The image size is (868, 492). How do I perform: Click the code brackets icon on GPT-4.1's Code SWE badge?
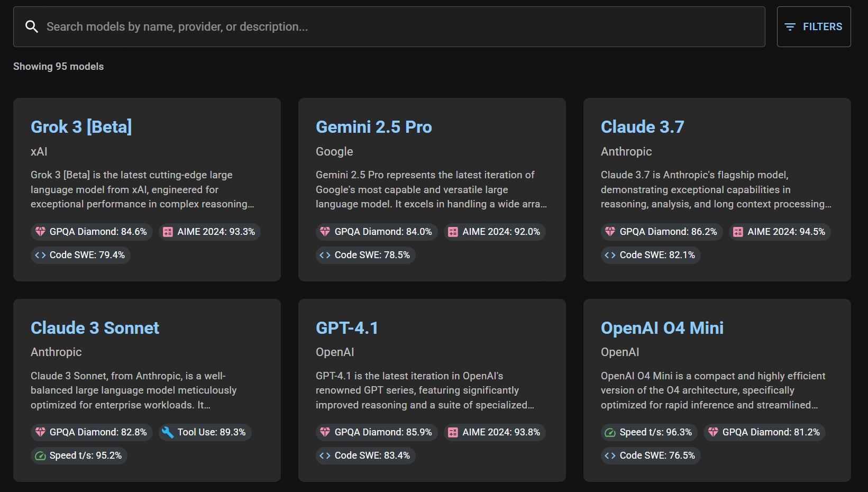[x=325, y=455]
